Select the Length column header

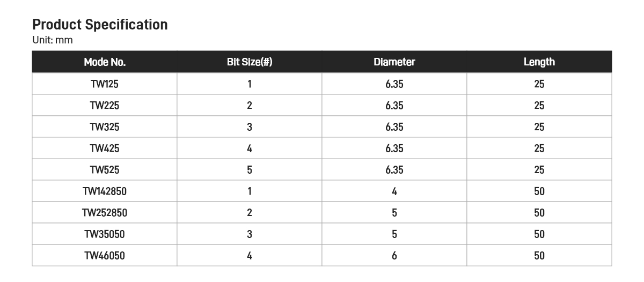coord(539,62)
